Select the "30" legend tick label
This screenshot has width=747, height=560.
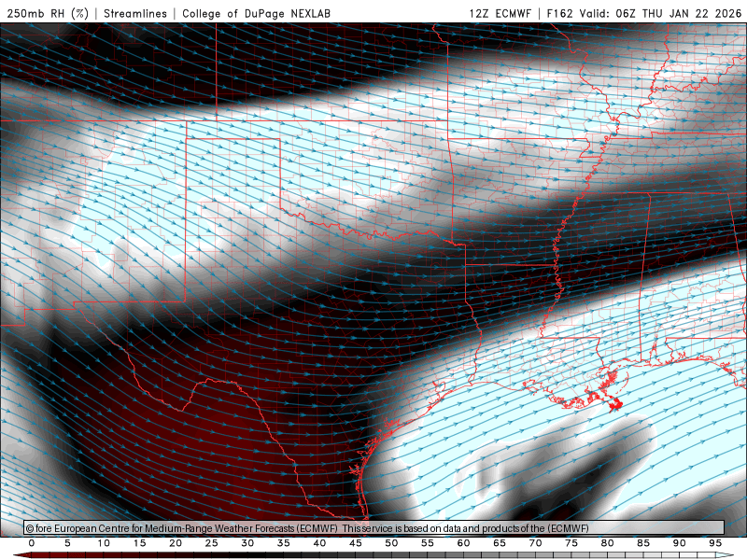[247, 543]
